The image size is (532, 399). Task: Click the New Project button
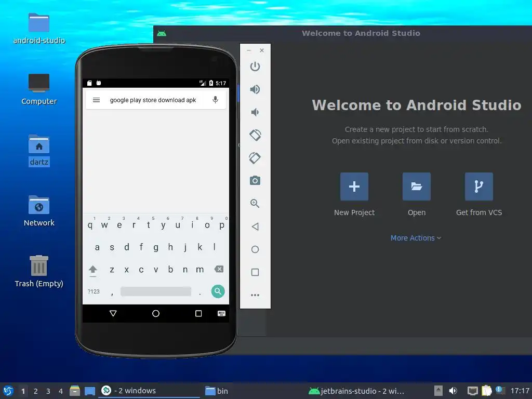tap(354, 187)
